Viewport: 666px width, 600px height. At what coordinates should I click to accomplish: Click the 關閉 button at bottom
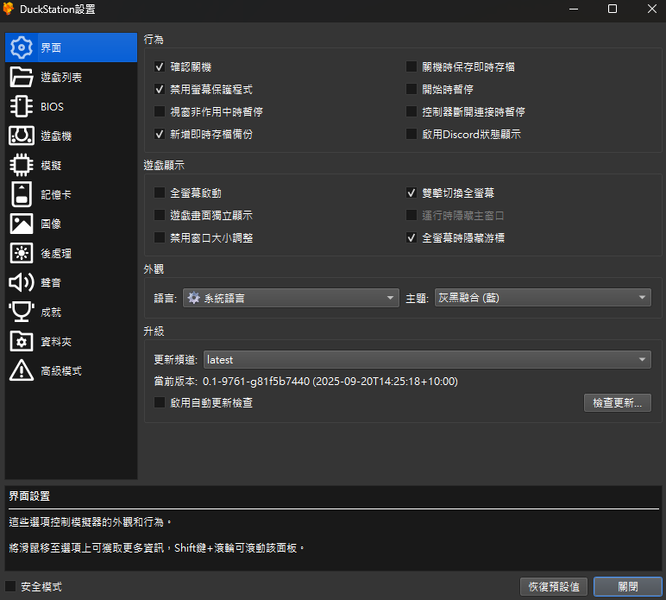(x=628, y=586)
